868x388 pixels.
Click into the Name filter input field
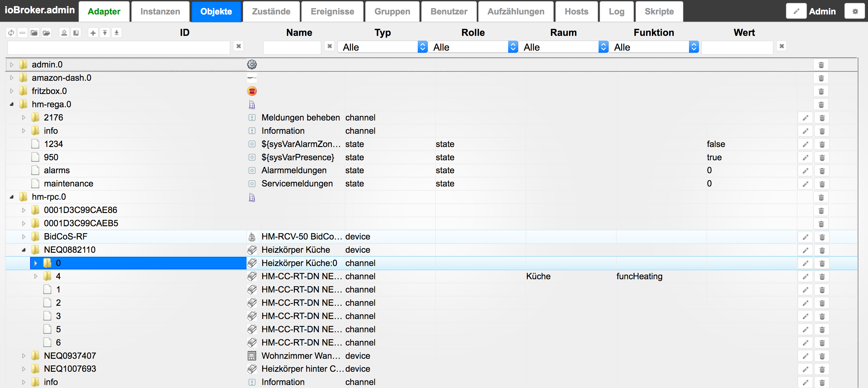click(292, 47)
